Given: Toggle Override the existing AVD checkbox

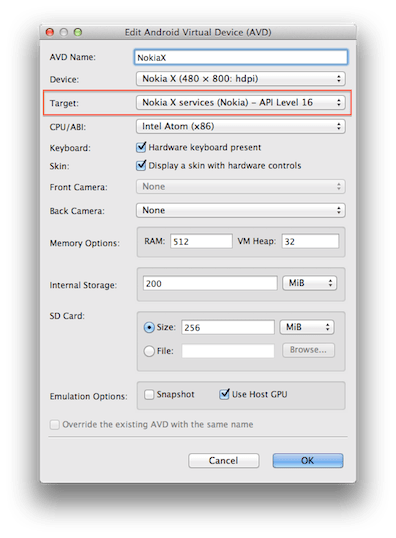Looking at the screenshot, I should [x=55, y=424].
